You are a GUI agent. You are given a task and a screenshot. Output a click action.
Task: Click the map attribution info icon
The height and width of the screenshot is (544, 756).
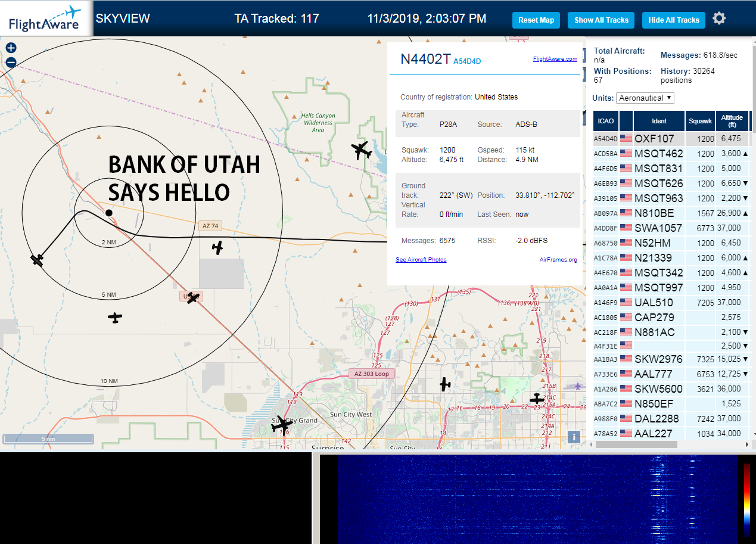click(x=574, y=436)
